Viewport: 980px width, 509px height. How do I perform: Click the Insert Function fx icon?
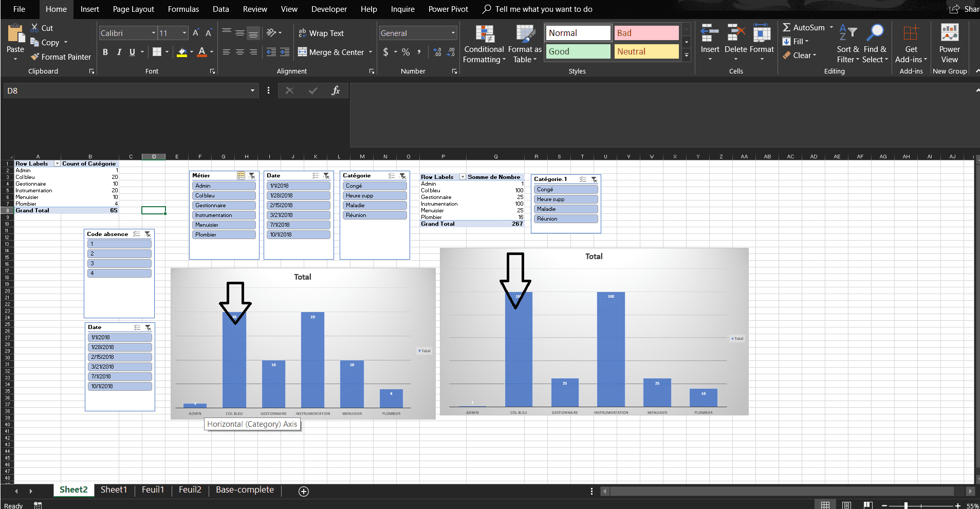pyautogui.click(x=336, y=90)
